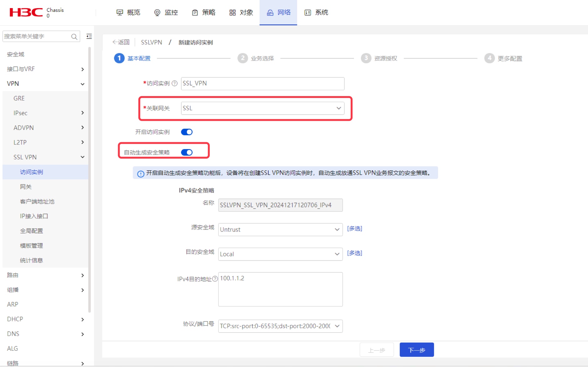Click the 访问实例 name input field

pyautogui.click(x=263, y=84)
